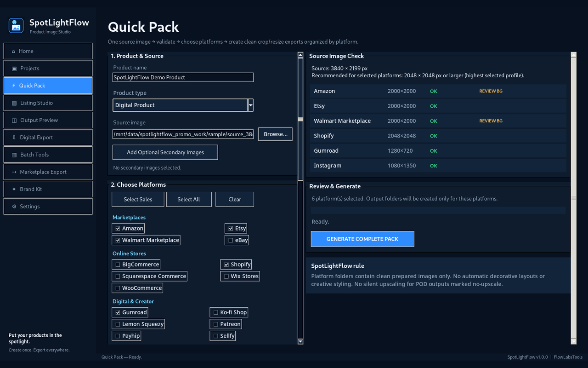588x368 pixels.
Task: Click the Select Sales button
Action: pos(138,199)
